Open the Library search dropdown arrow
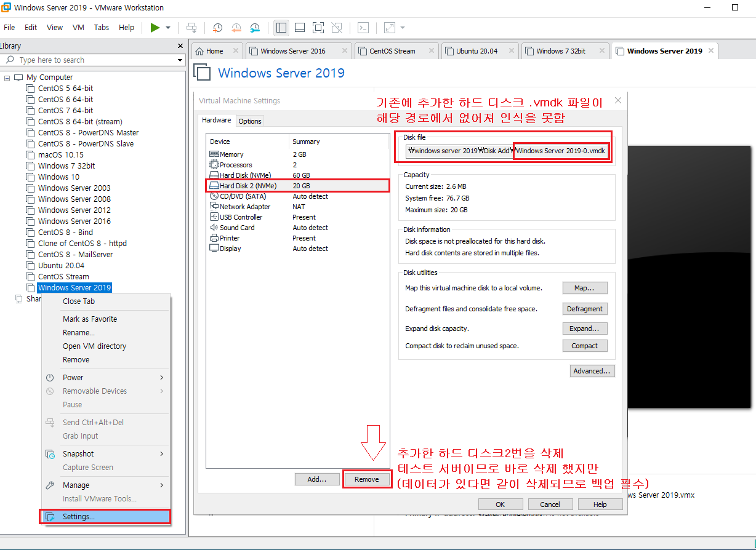The image size is (756, 550). point(180,60)
